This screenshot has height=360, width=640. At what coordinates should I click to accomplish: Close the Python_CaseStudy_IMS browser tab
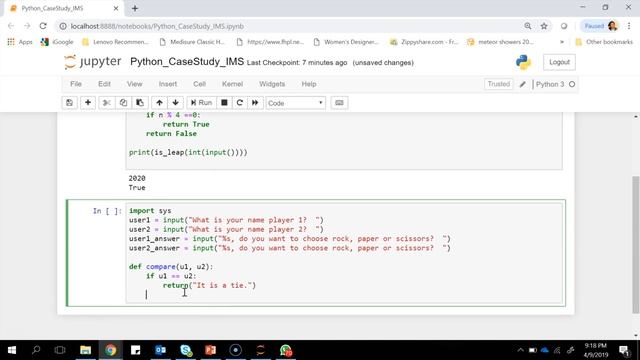116,8
